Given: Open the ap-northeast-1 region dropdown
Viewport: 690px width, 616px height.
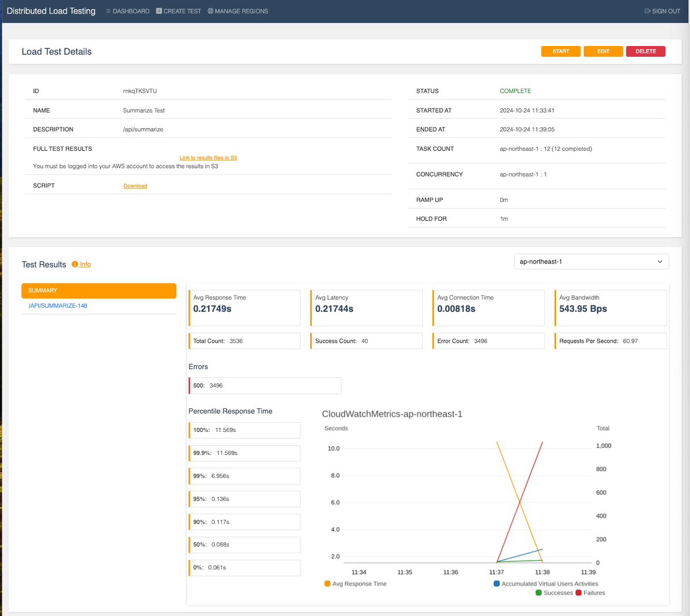Looking at the screenshot, I should click(x=591, y=261).
